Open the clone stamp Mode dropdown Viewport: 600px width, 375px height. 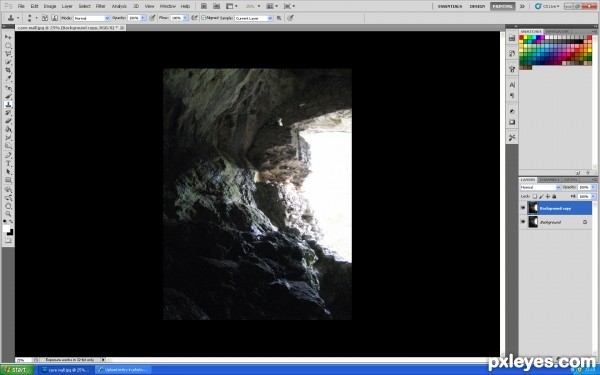pyautogui.click(x=91, y=18)
